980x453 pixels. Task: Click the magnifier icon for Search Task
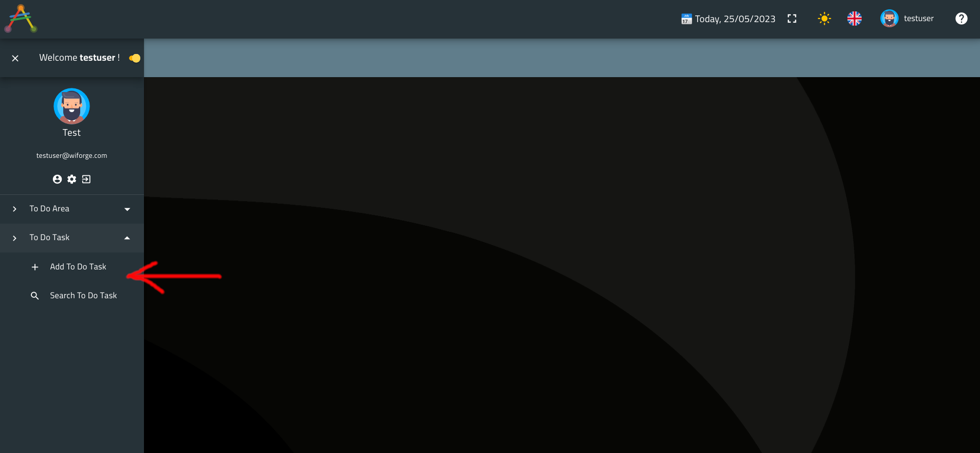click(x=35, y=296)
